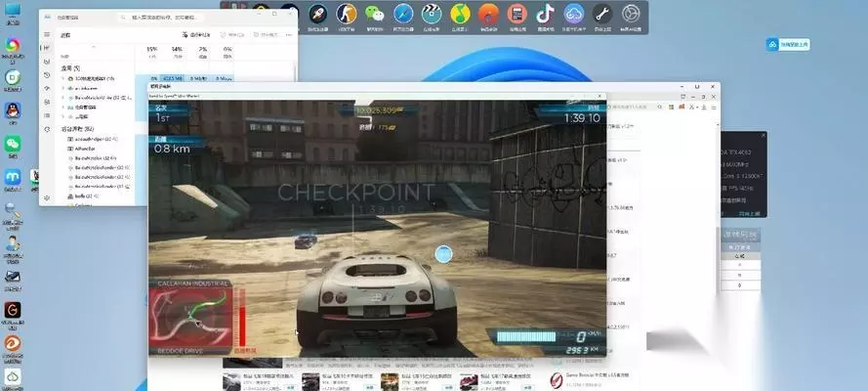
Task: Select the acrosubhelper background process
Action: click(x=94, y=139)
